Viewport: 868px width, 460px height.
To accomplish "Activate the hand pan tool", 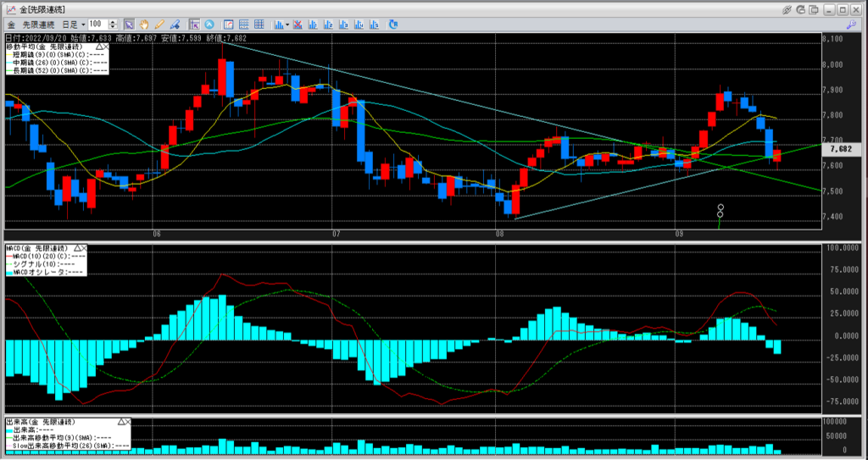I will (144, 25).
